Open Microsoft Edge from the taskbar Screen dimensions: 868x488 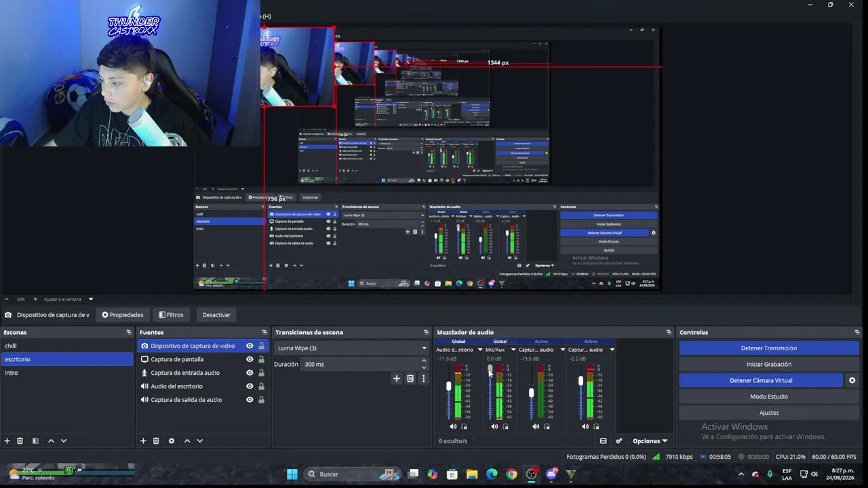click(x=492, y=474)
